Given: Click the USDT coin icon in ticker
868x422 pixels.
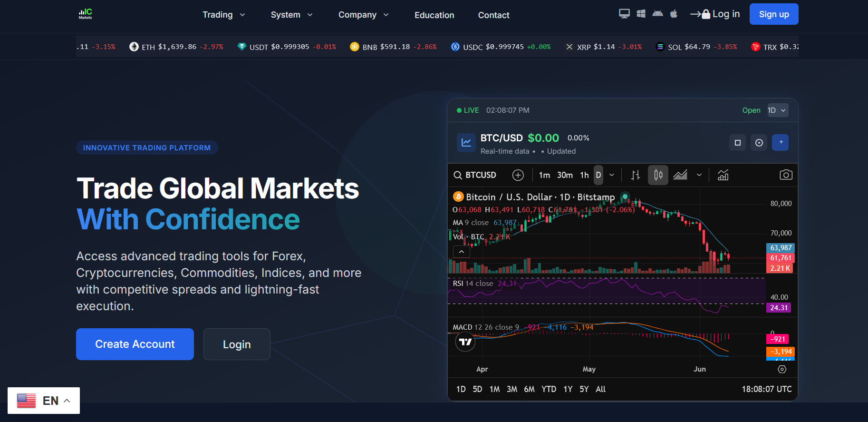Looking at the screenshot, I should pyautogui.click(x=242, y=47).
